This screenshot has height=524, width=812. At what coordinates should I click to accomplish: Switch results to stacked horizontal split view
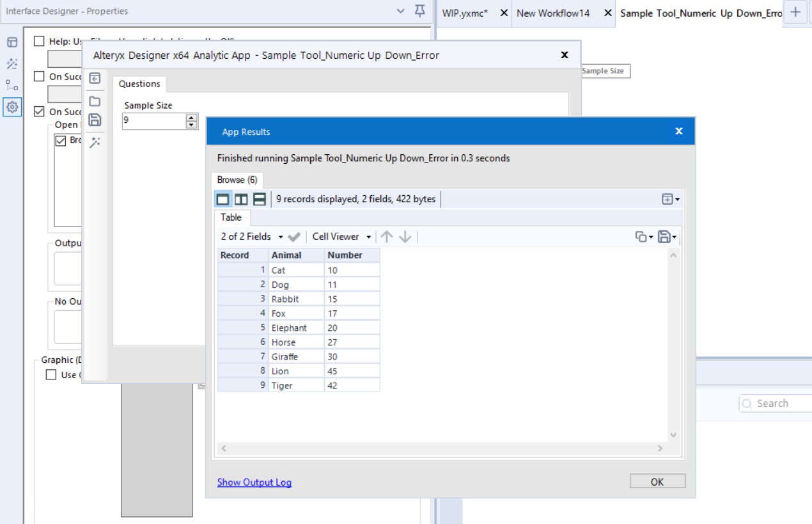(260, 199)
